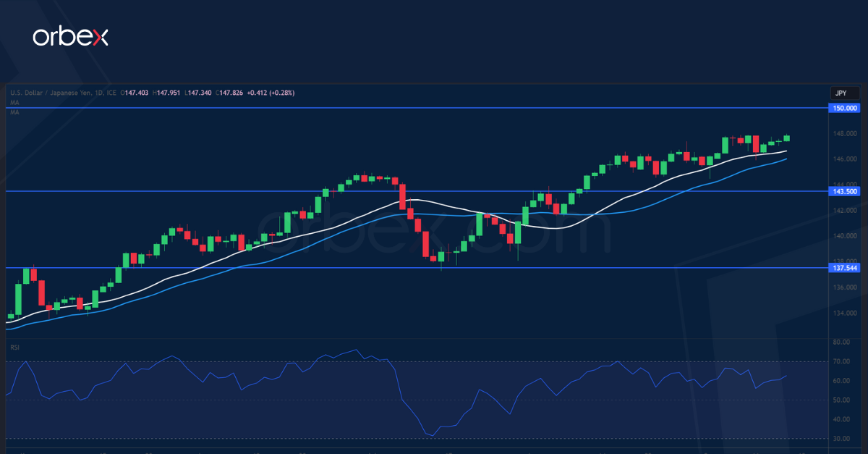Click the low value 147.340
The width and height of the screenshot is (868, 454).
pyautogui.click(x=198, y=93)
